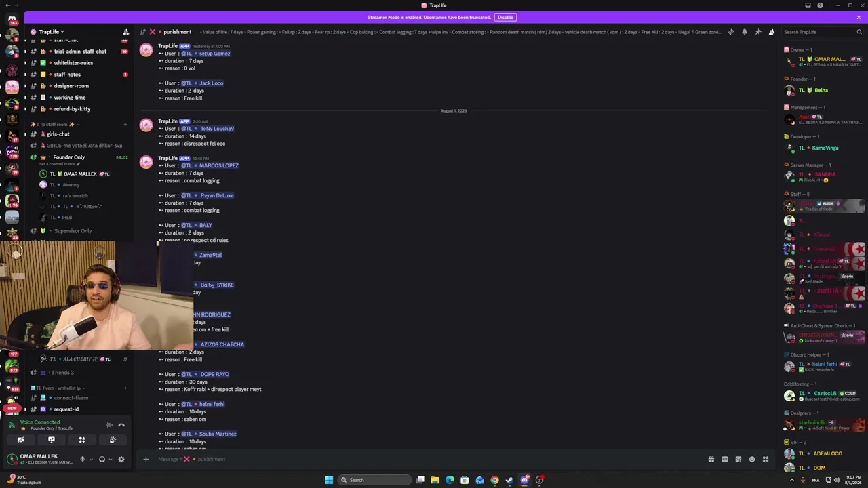This screenshot has width=868, height=488.
Task: Add a channel to the TL fivem category
Action: click(x=125, y=388)
